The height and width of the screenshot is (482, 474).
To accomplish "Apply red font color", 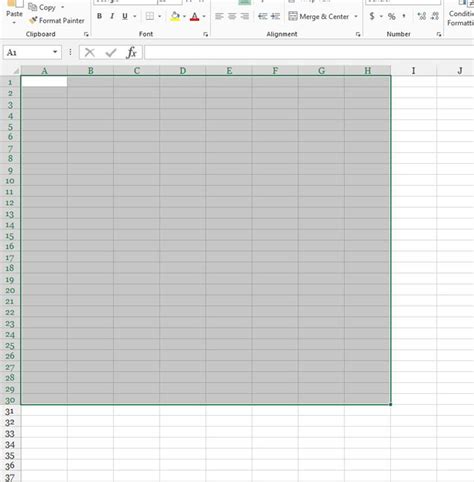I will coord(195,16).
